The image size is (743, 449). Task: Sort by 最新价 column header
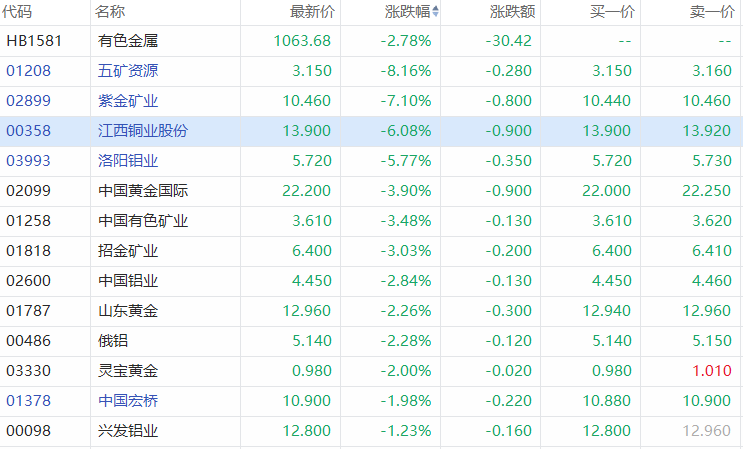click(312, 12)
